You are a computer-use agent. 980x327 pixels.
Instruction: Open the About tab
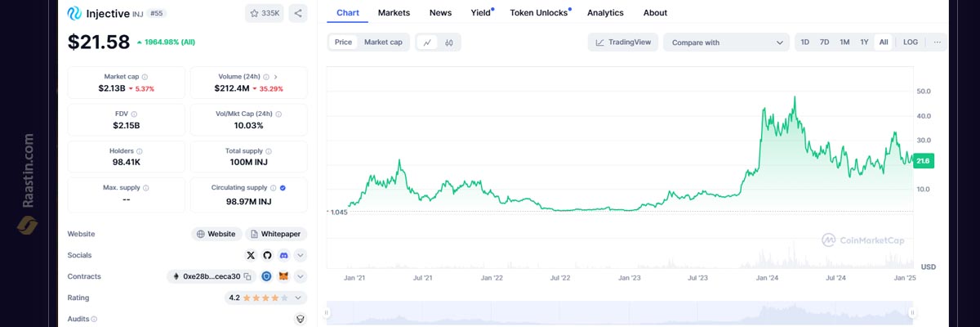pyautogui.click(x=655, y=13)
